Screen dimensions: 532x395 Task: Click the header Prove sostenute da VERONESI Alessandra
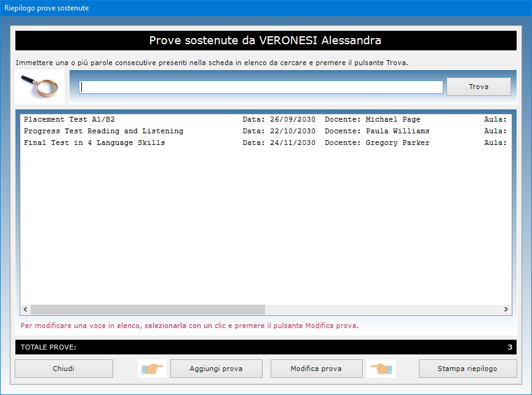point(265,41)
